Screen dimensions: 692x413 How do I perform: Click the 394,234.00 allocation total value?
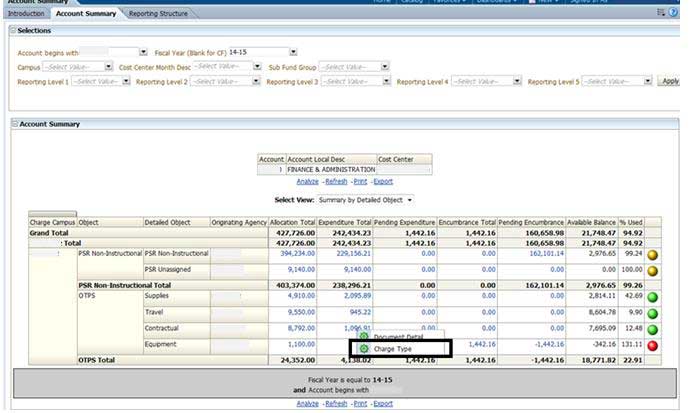(x=296, y=254)
